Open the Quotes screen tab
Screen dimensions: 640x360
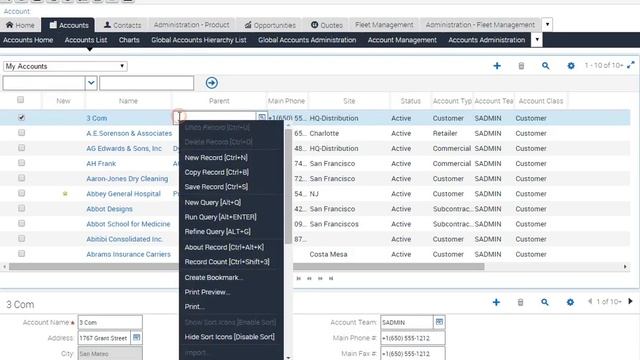point(327,25)
